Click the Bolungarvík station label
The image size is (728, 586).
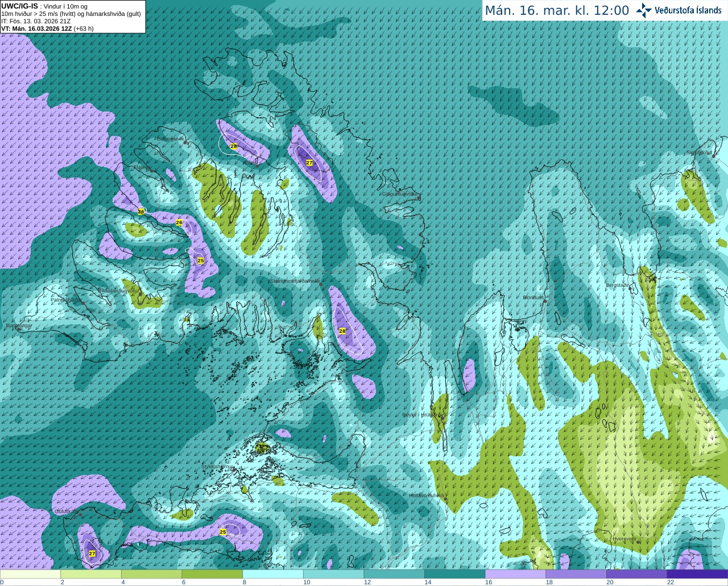(x=170, y=139)
